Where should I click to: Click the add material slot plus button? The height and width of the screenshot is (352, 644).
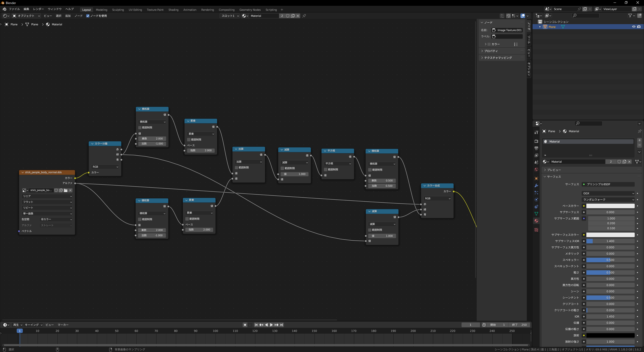(x=639, y=140)
